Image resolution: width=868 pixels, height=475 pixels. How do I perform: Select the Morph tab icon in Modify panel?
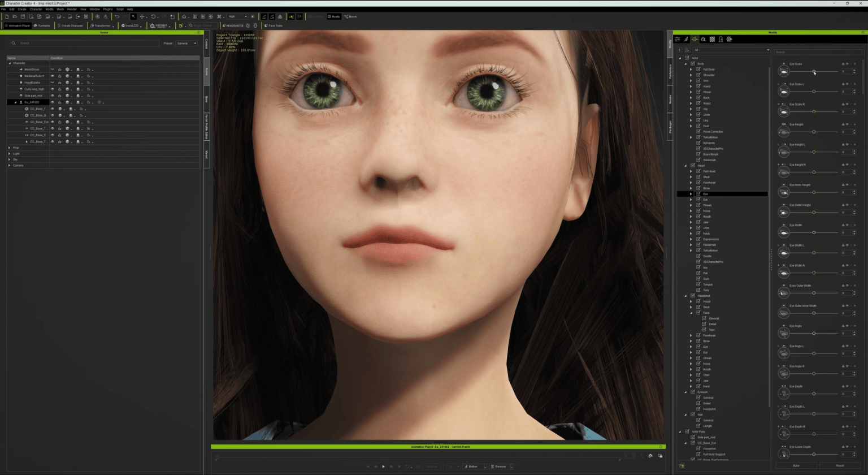(695, 39)
